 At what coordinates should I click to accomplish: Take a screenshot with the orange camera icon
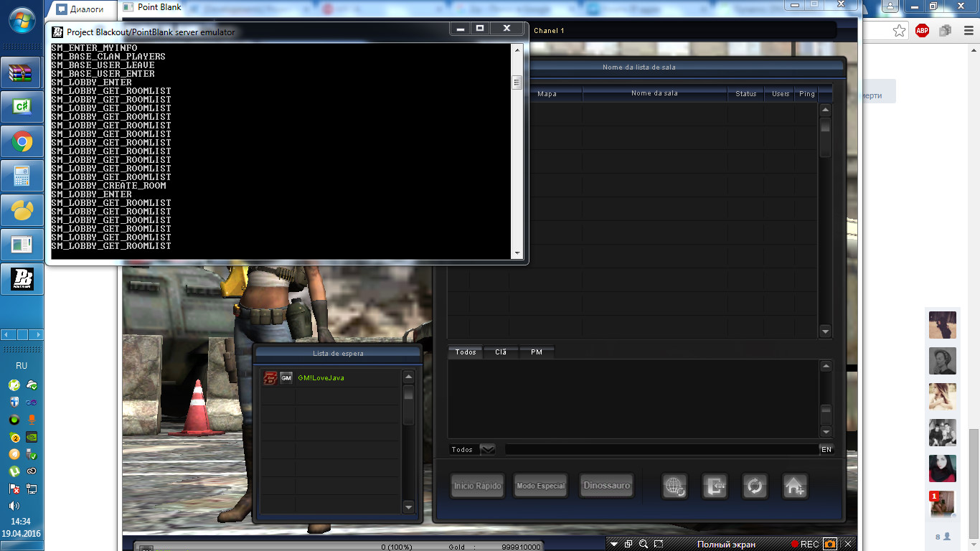(829, 545)
